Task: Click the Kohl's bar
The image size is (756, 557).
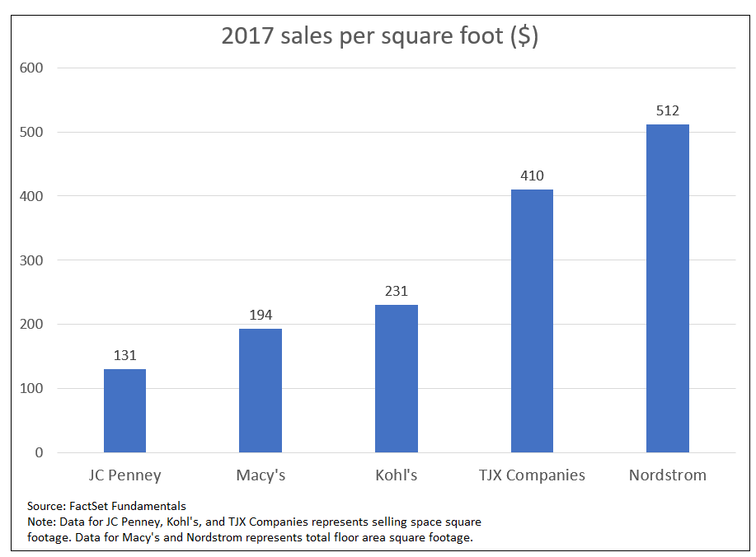Action: (x=397, y=378)
